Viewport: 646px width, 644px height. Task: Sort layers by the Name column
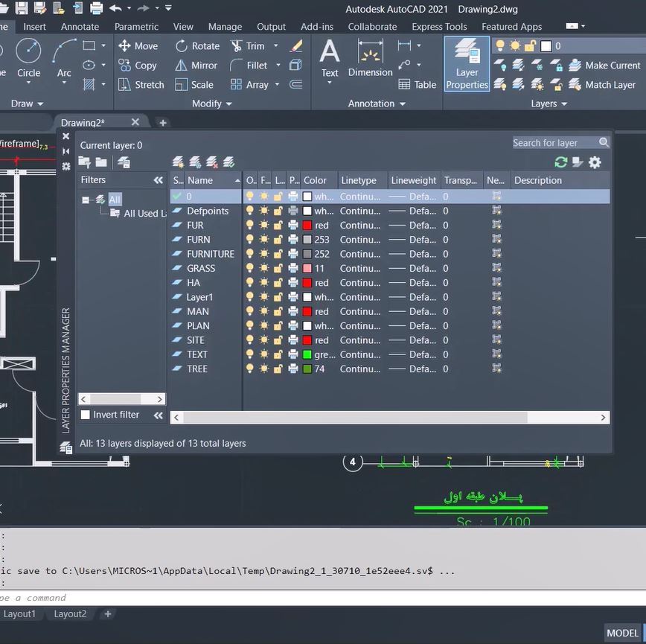coord(214,180)
